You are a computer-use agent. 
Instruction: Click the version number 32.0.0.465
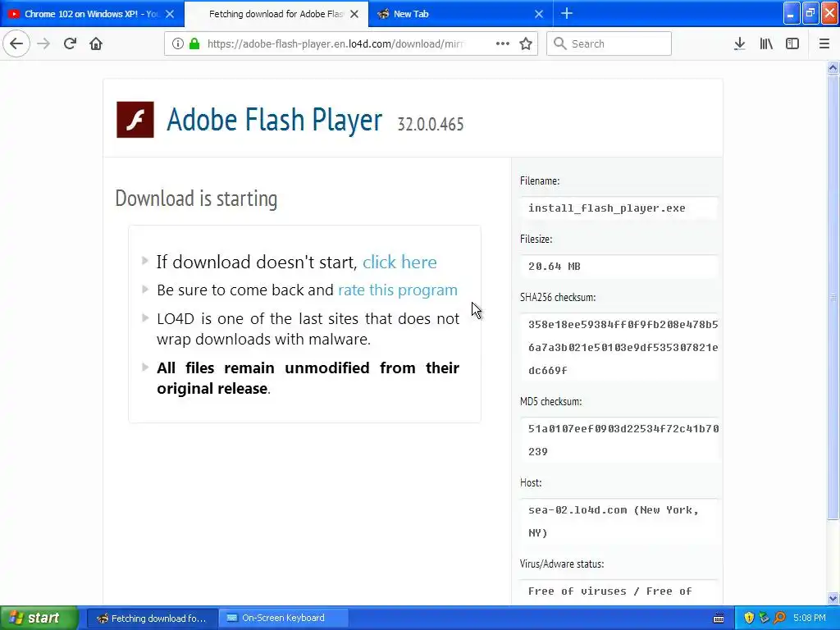pyautogui.click(x=431, y=124)
